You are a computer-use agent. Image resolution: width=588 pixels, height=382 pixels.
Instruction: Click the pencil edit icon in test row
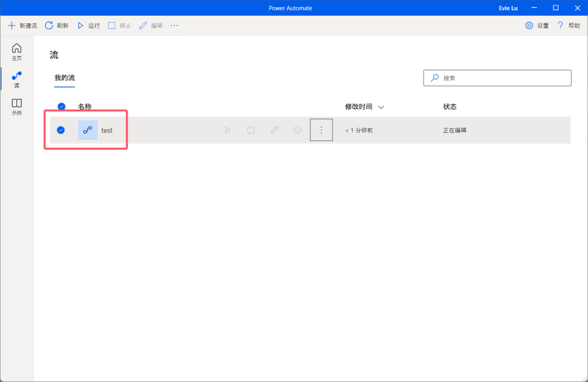point(274,130)
